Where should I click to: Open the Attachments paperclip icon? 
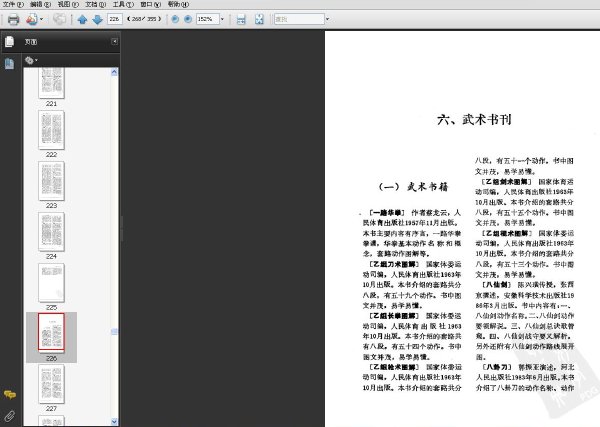tap(10, 416)
